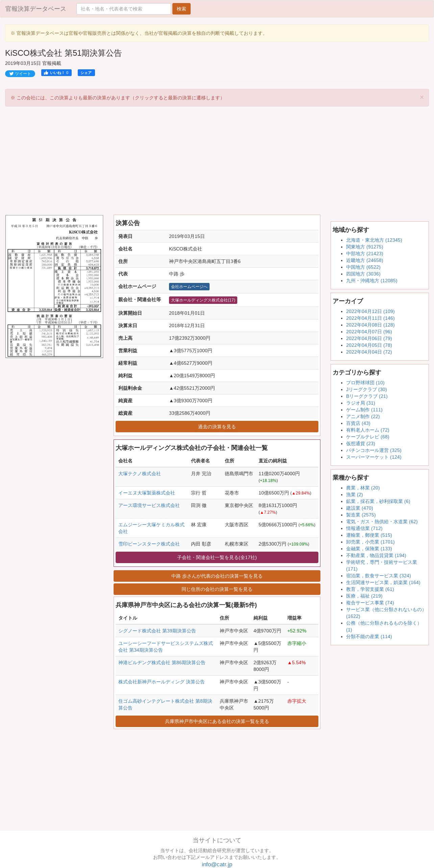The height and width of the screenshot is (868, 434).
Task: Browse 中部地方 (21423) region
Action: point(364,254)
